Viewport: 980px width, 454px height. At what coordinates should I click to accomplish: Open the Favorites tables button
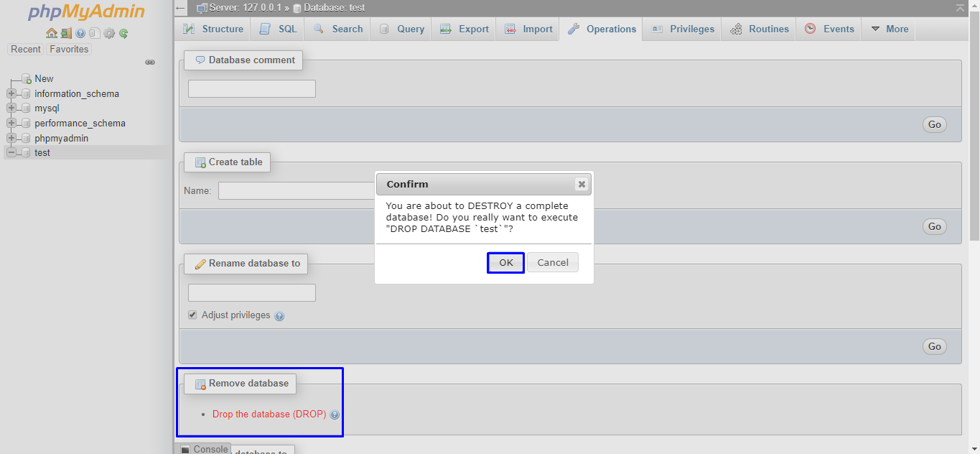tap(69, 50)
